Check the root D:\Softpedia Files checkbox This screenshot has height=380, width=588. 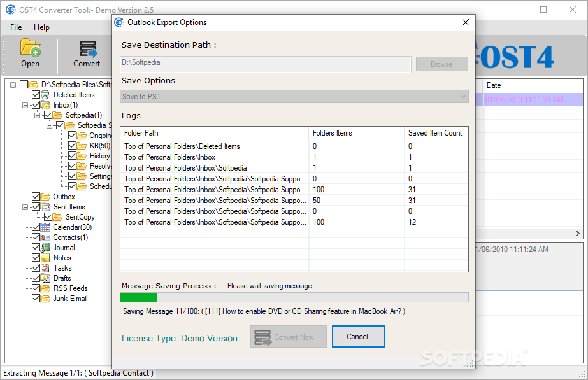click(x=24, y=84)
